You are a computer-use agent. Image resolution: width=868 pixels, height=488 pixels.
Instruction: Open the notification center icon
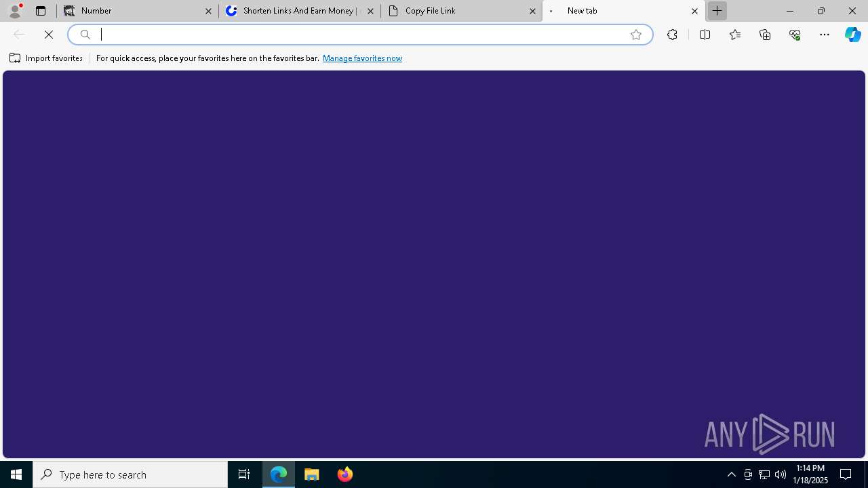point(846,474)
